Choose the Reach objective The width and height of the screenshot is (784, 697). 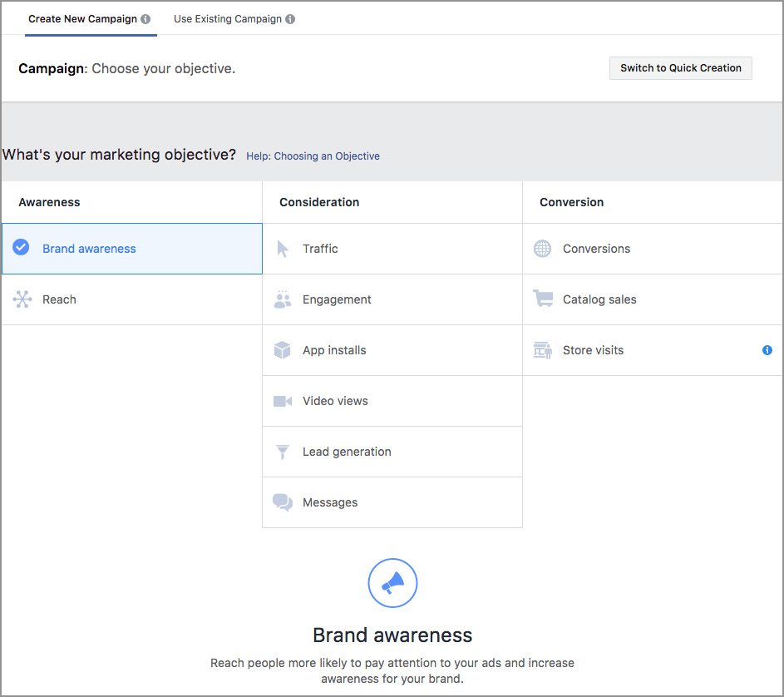[59, 299]
